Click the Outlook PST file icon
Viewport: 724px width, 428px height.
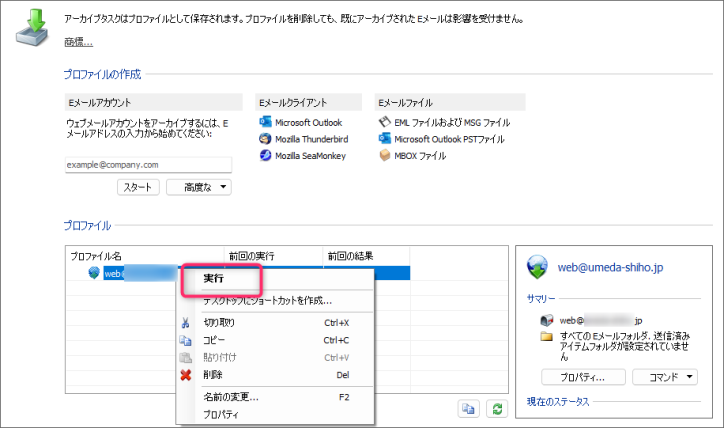pos(385,139)
